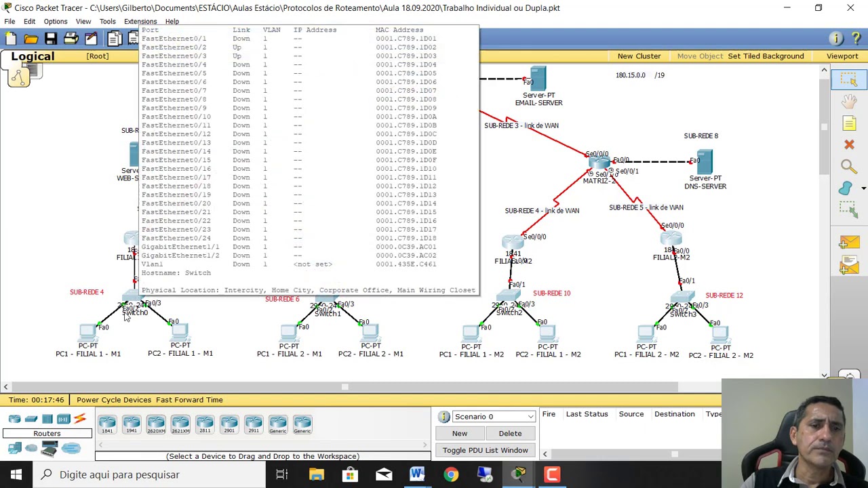
Task: Open the Activity Wizard pencil icon
Action: pos(90,39)
